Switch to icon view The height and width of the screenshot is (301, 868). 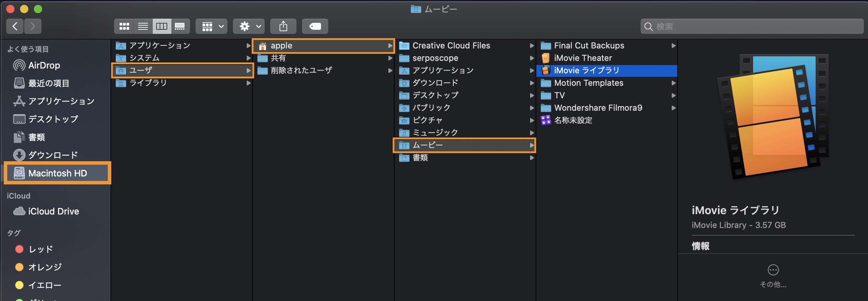(124, 26)
